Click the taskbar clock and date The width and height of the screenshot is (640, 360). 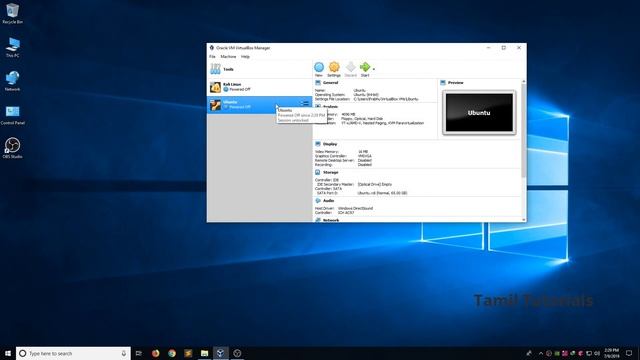[611, 353]
